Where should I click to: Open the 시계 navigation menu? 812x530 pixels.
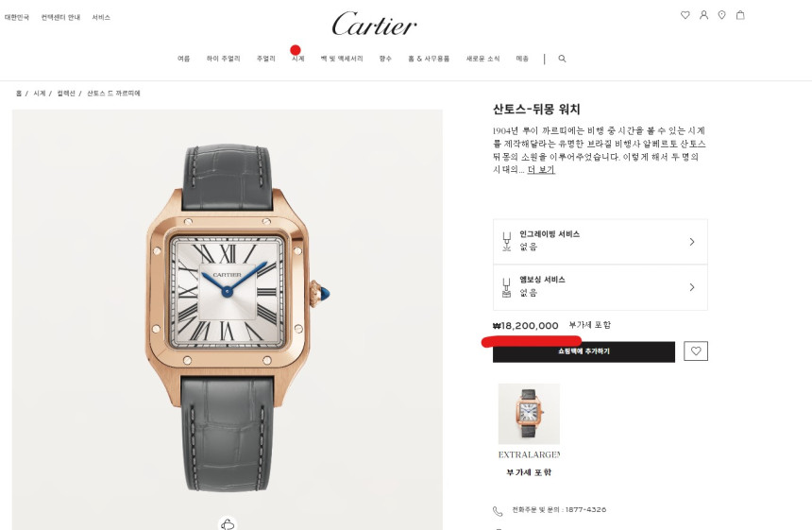click(x=297, y=59)
